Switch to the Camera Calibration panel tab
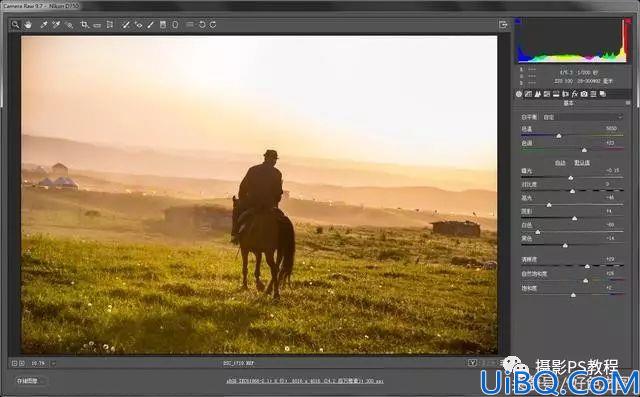The width and height of the screenshot is (640, 397). (584, 94)
